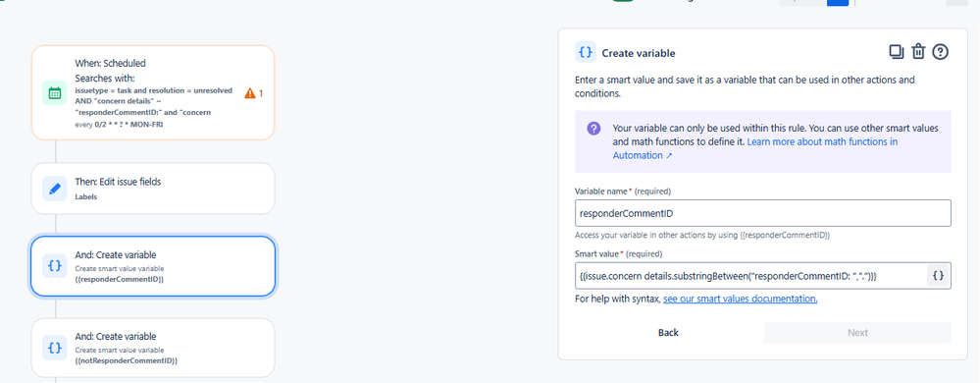Delete component using the trash icon
The height and width of the screenshot is (383, 980).
tap(917, 52)
